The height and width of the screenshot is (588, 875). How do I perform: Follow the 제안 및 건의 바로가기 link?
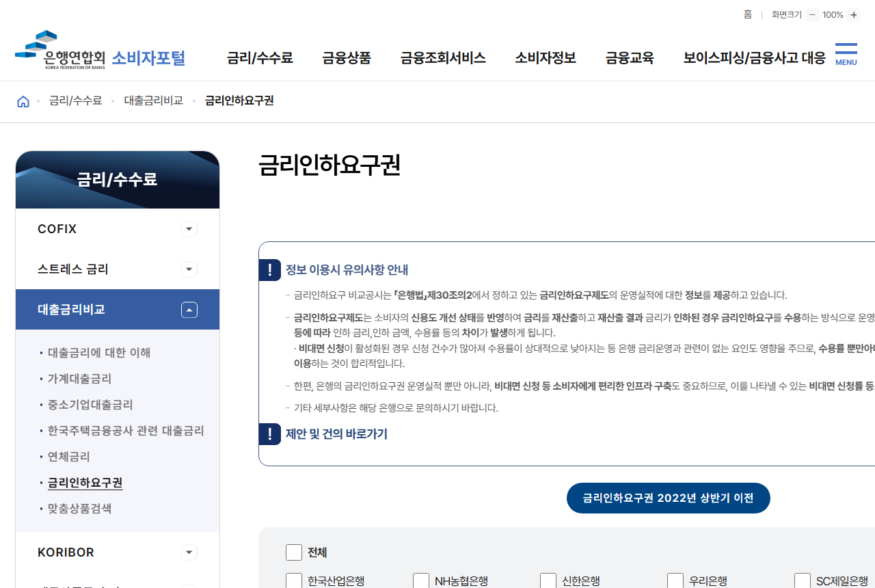[336, 434]
